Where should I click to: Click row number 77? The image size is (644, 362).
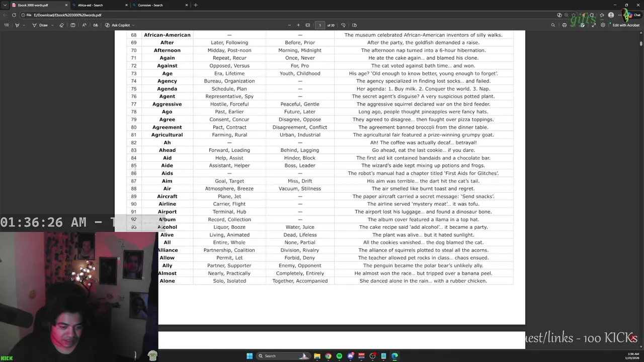pyautogui.click(x=134, y=104)
